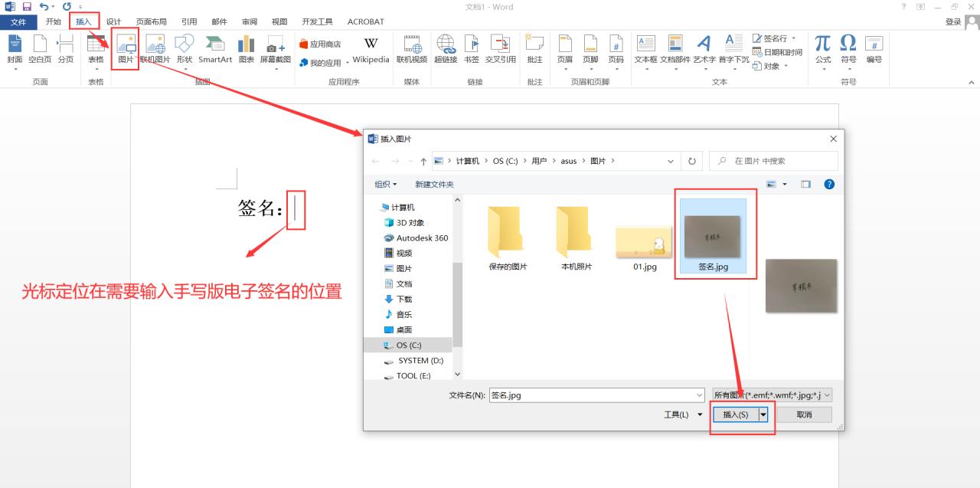Click the 插入(S) insert button
The width and height of the screenshot is (980, 488).
tap(736, 414)
